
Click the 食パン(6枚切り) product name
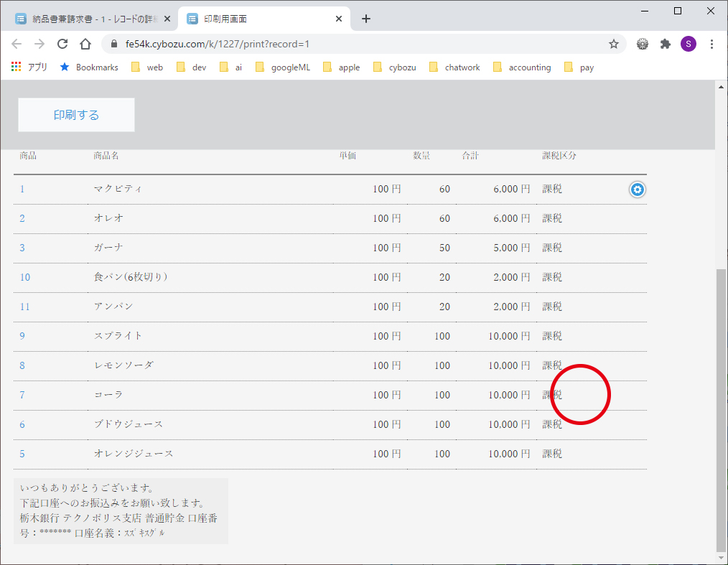[x=131, y=277]
